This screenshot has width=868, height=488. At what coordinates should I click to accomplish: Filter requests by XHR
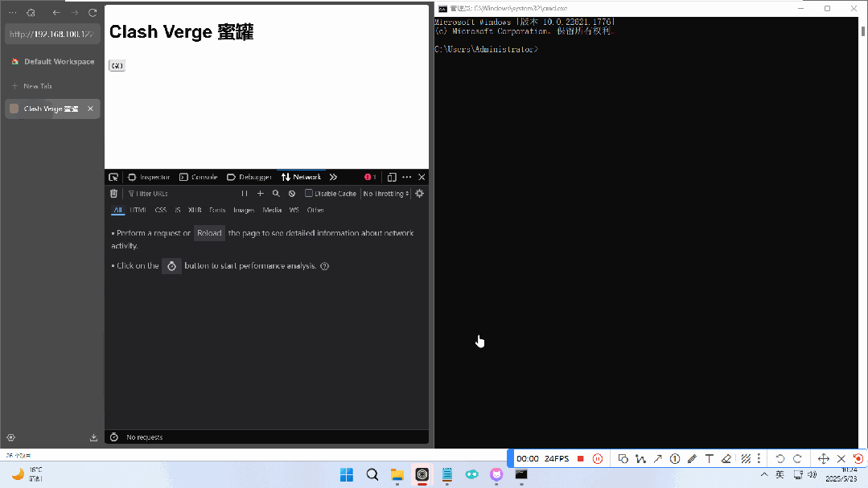(x=195, y=211)
